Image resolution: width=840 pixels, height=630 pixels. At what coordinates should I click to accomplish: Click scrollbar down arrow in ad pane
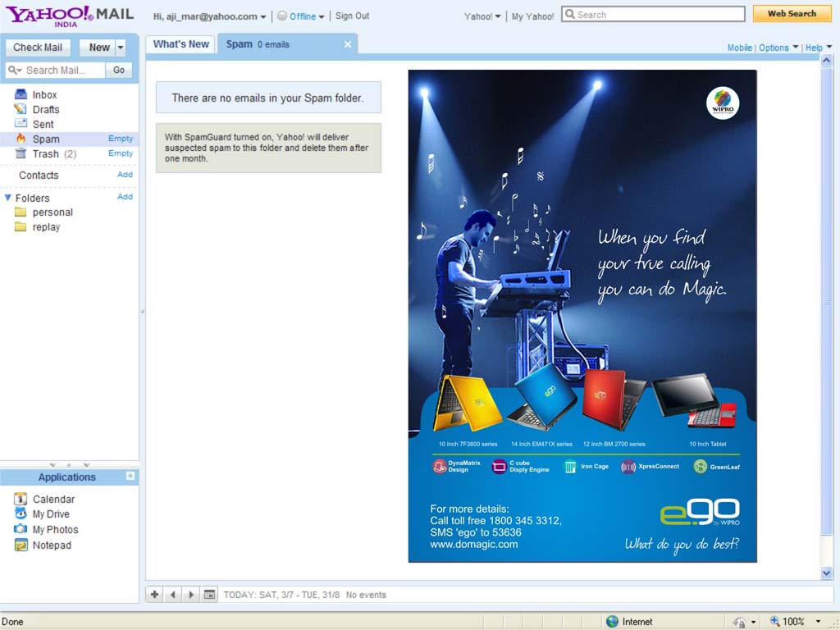[x=826, y=573]
